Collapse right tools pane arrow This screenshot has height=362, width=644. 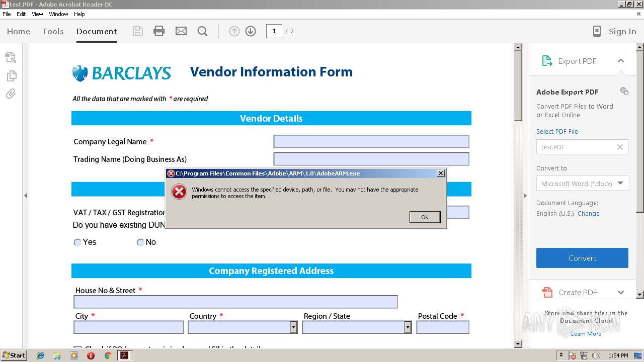525,196
